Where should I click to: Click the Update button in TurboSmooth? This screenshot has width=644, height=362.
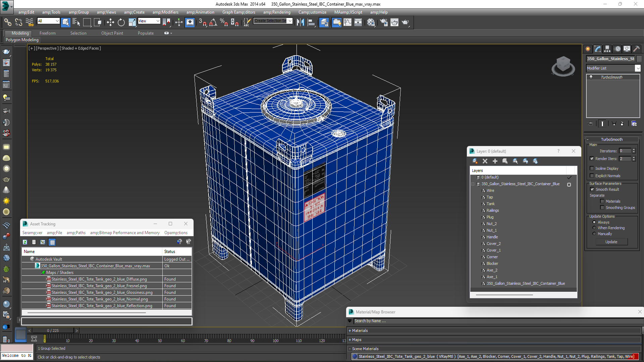[611, 242]
